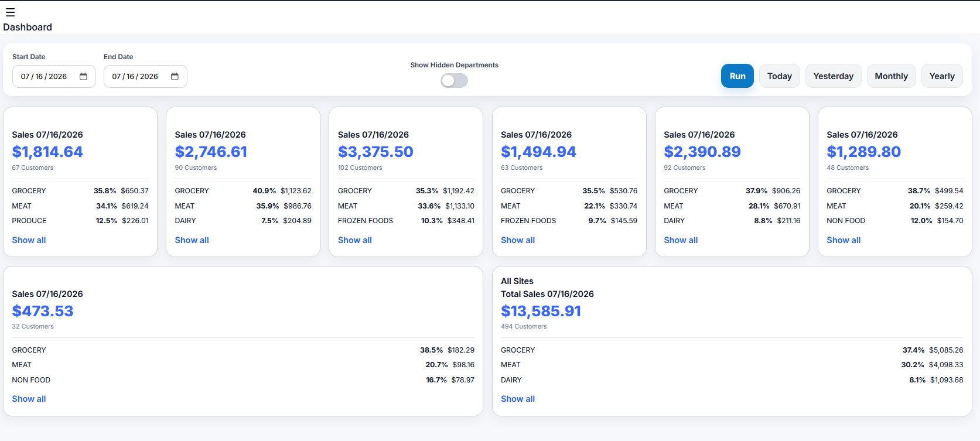The image size is (980, 441).
Task: Click the DAIRY value $204.89
Action: point(297,221)
